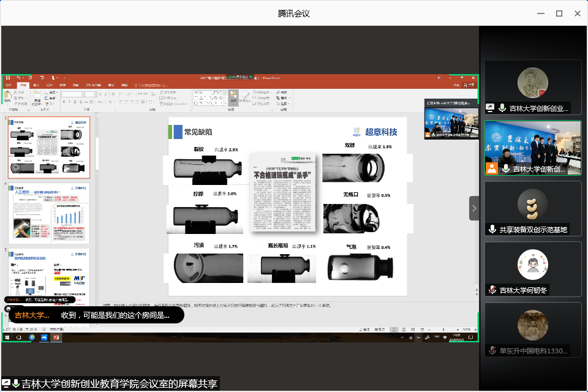This screenshot has height=392, width=588.
Task: Click the muted microphone icon of 吉林大学何韧冬
Action: [x=492, y=290]
